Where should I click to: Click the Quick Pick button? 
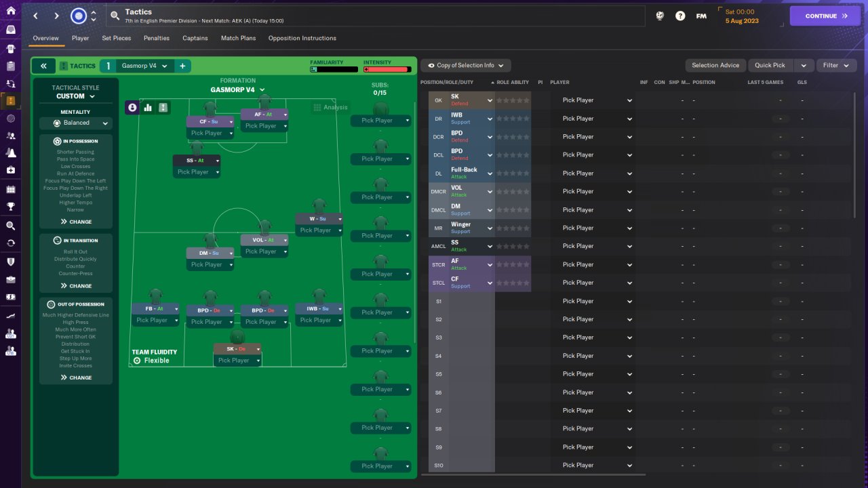pos(770,66)
